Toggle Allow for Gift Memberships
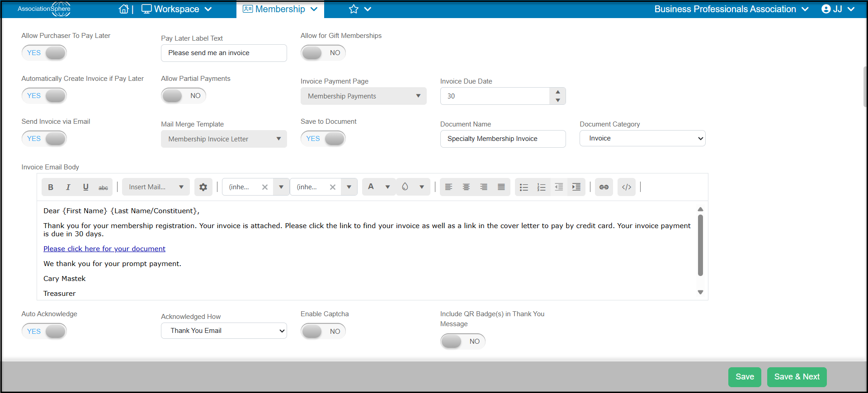 pos(323,53)
